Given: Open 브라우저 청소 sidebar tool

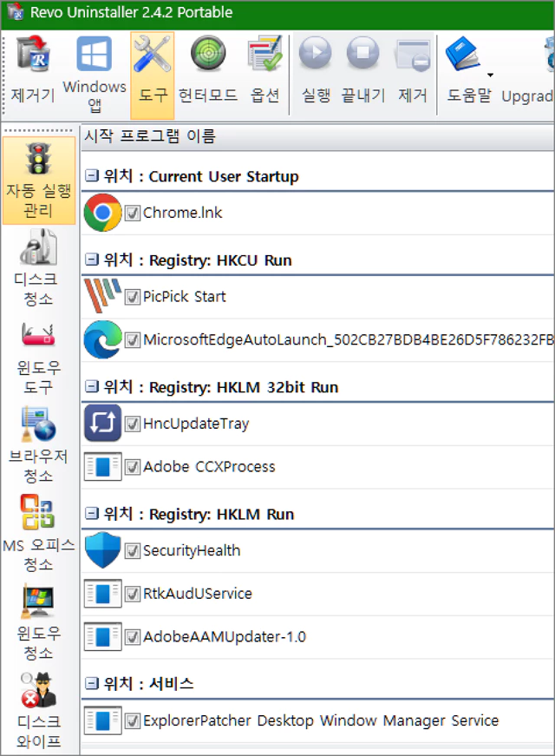Looking at the screenshot, I should click(38, 445).
